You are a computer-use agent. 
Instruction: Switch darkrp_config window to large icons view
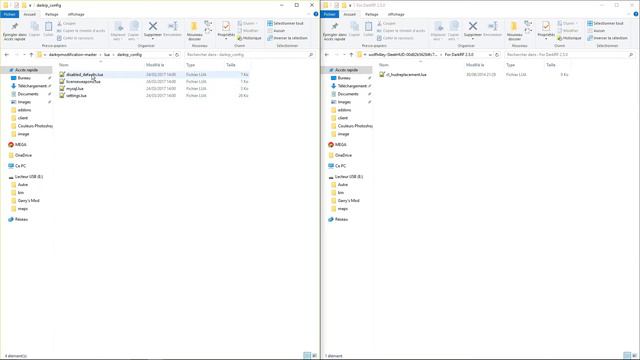(x=315, y=356)
